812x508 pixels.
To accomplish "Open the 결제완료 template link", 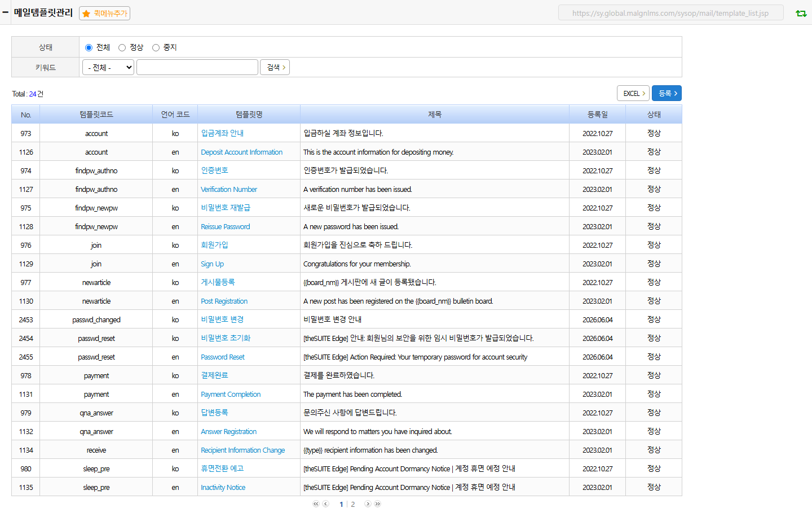I will [x=214, y=375].
